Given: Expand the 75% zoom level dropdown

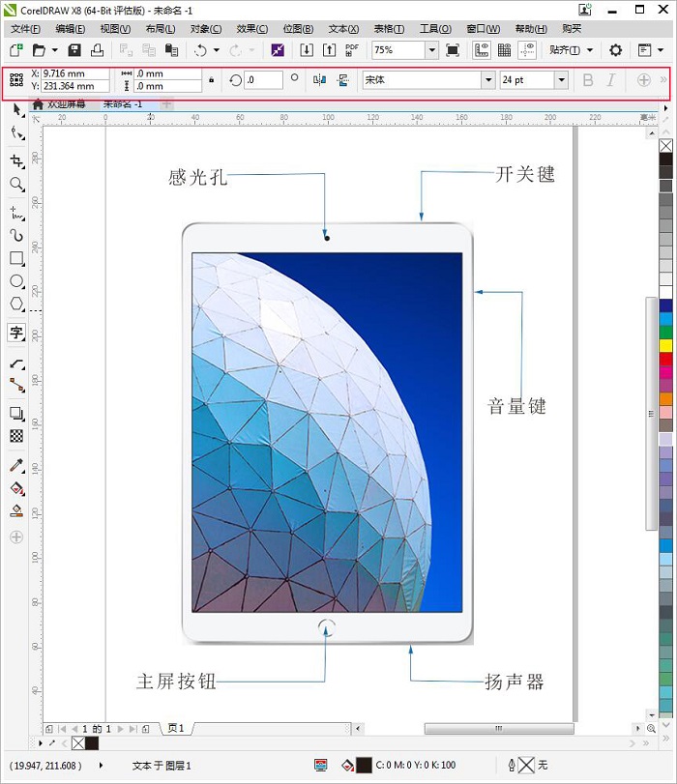Looking at the screenshot, I should pyautogui.click(x=431, y=49).
